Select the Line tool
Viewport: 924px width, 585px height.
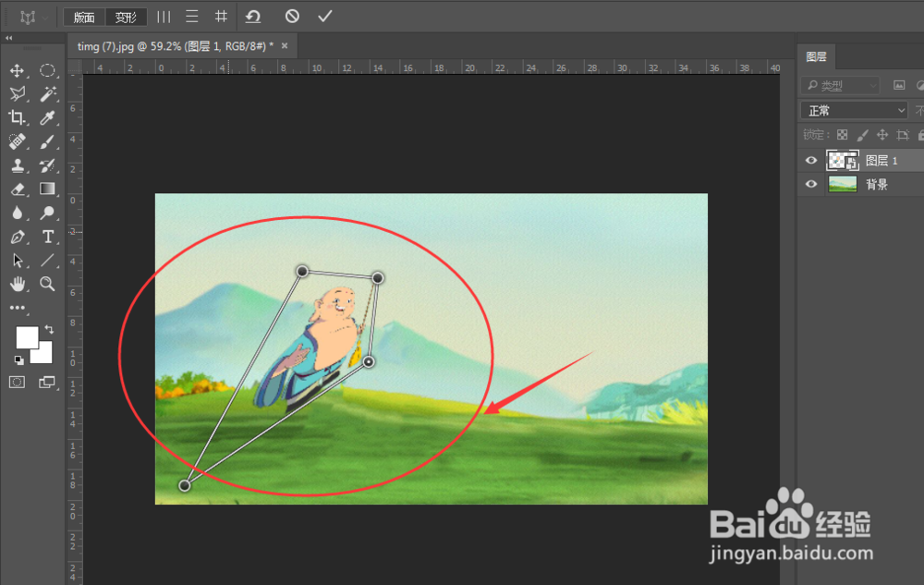point(47,261)
